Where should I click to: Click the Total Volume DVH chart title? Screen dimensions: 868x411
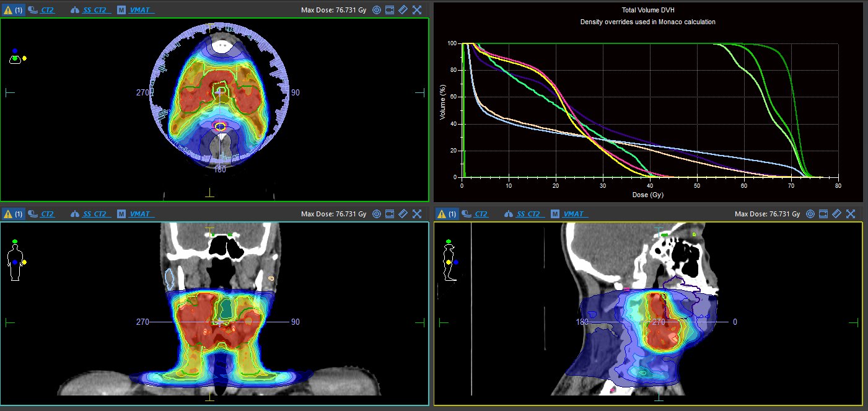(647, 11)
